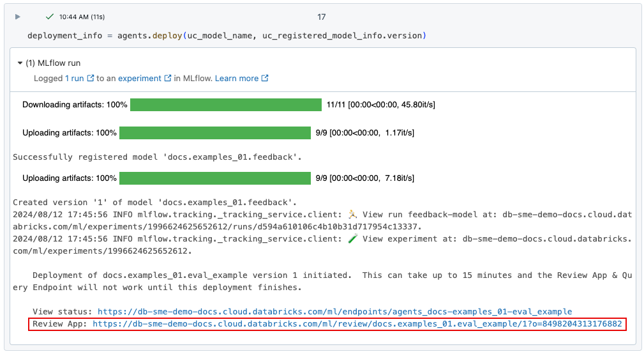This screenshot has width=644, height=354.
Task: Open the "1 run" link
Action: [74, 79]
